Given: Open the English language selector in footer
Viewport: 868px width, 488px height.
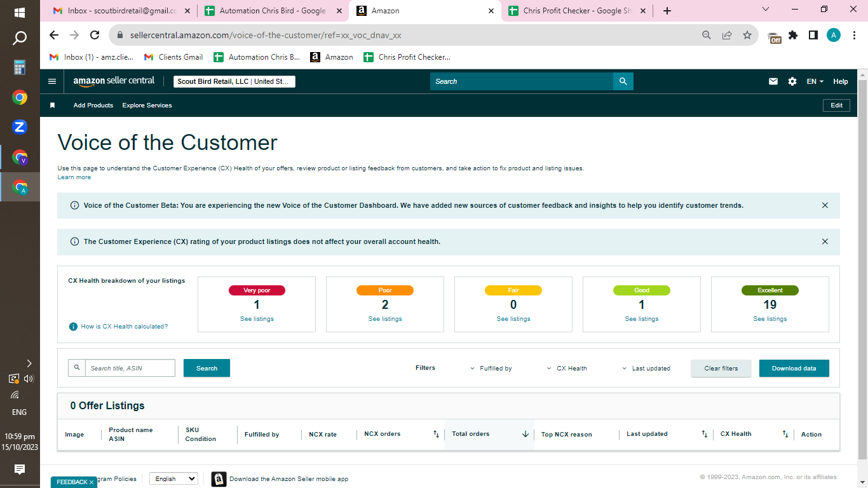Looking at the screenshot, I should (173, 478).
